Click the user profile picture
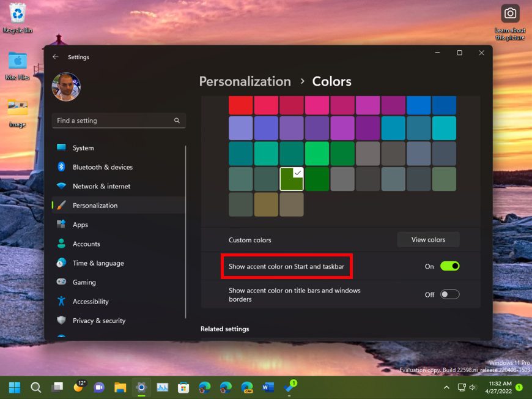This screenshot has height=399, width=532. (66, 87)
